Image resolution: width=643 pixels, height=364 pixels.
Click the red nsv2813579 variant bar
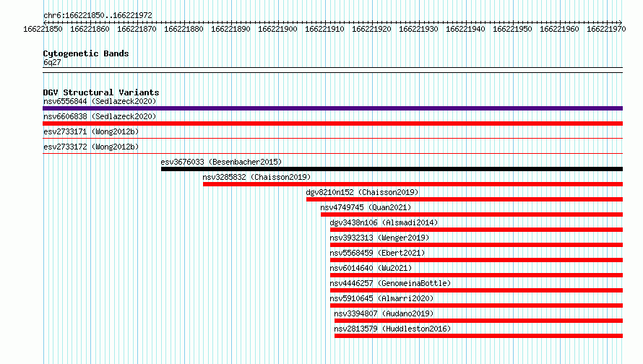coord(478,336)
